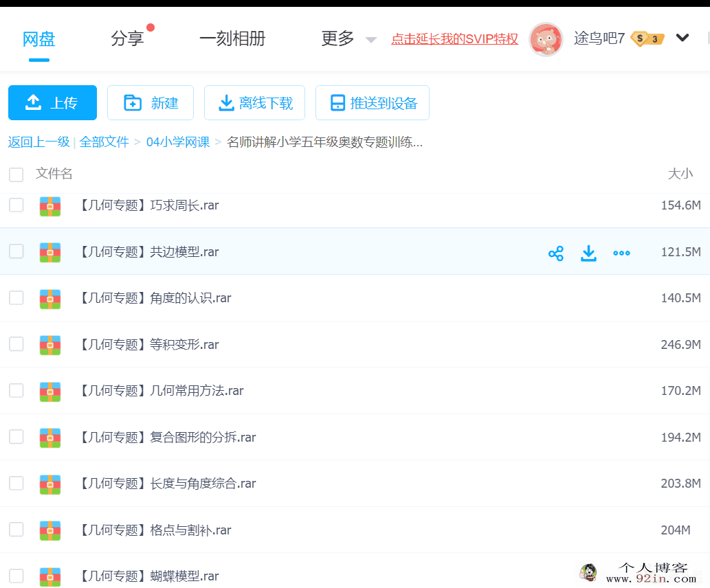This screenshot has width=710, height=588.
Task: Click the rar icon of 格点与割补.rar
Action: tap(49, 530)
